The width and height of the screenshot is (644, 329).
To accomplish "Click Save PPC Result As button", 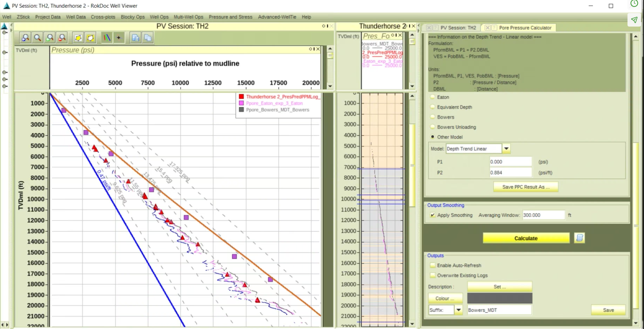I will 525,187.
